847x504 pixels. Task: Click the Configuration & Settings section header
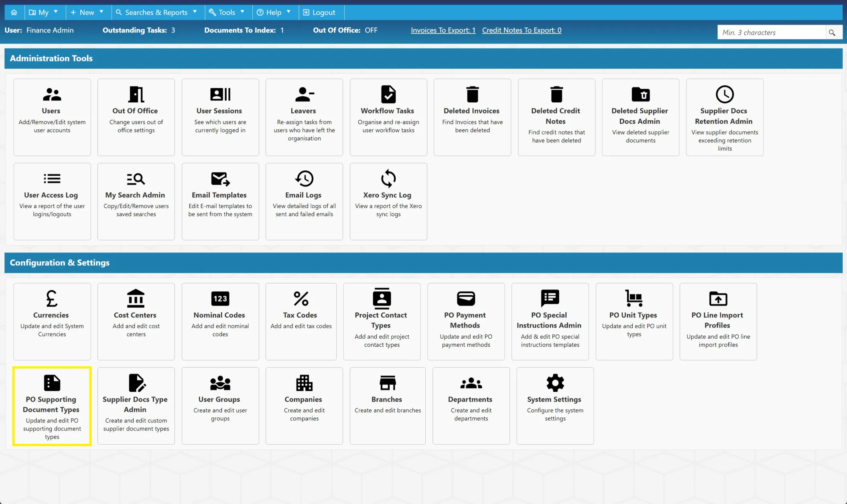pos(423,262)
